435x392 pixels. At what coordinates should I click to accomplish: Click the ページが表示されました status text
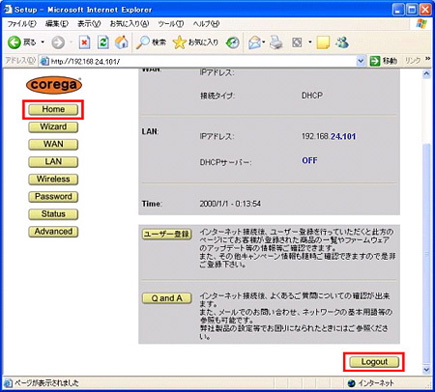47,383
